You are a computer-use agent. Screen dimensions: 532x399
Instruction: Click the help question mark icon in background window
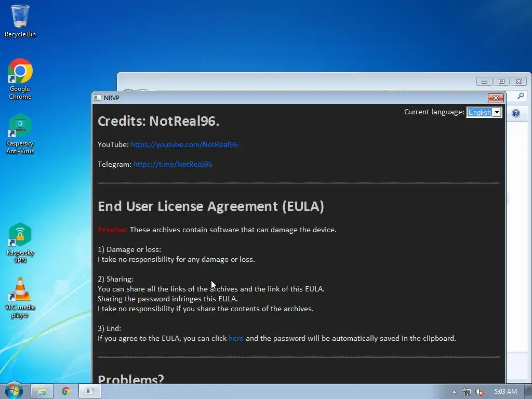tap(516, 113)
